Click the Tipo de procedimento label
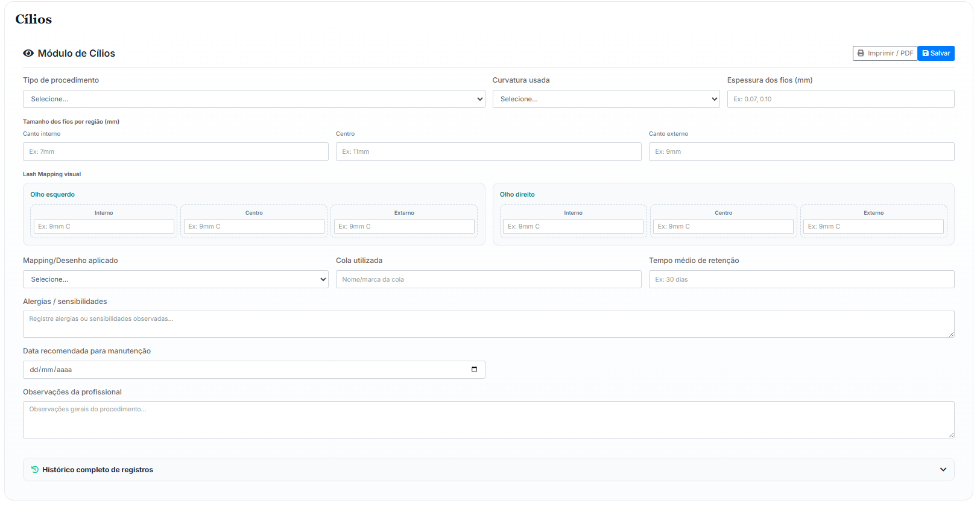The width and height of the screenshot is (980, 506). (61, 80)
